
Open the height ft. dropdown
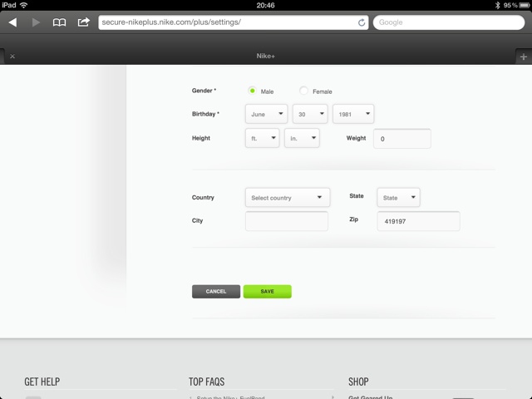(263, 138)
